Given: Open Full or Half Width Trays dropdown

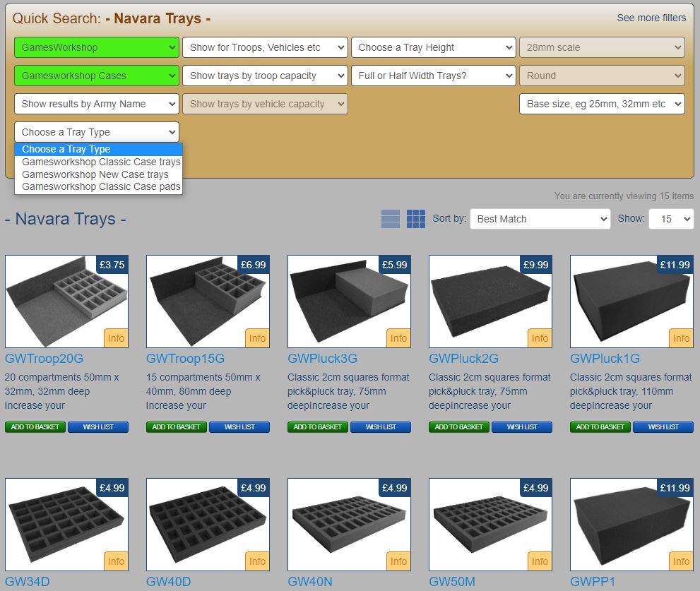Looking at the screenshot, I should [434, 76].
